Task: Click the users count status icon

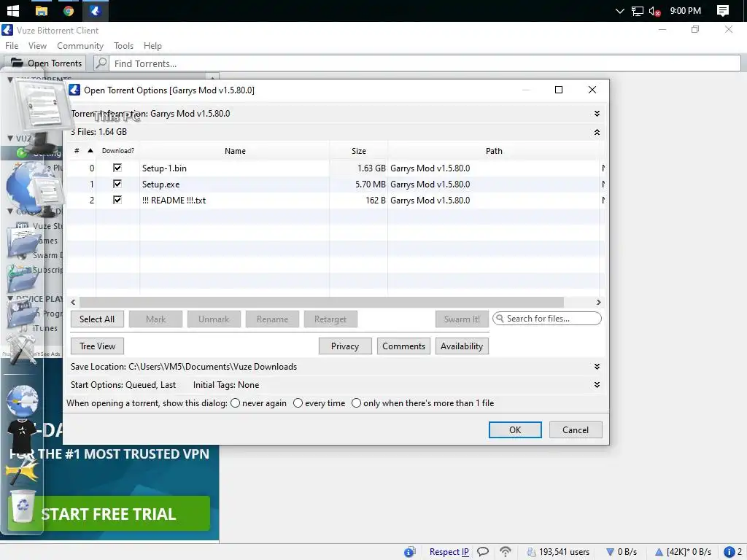Action: tap(531, 552)
